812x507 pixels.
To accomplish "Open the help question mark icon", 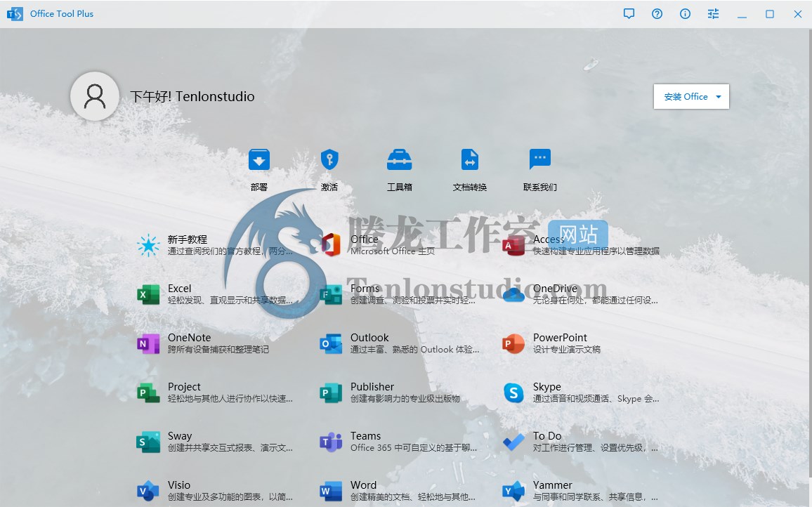I will (x=657, y=14).
